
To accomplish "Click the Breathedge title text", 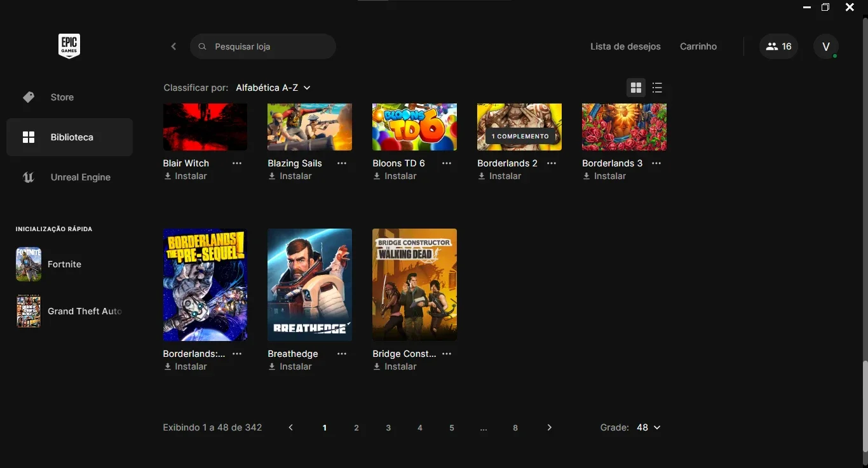I will 293,354.
